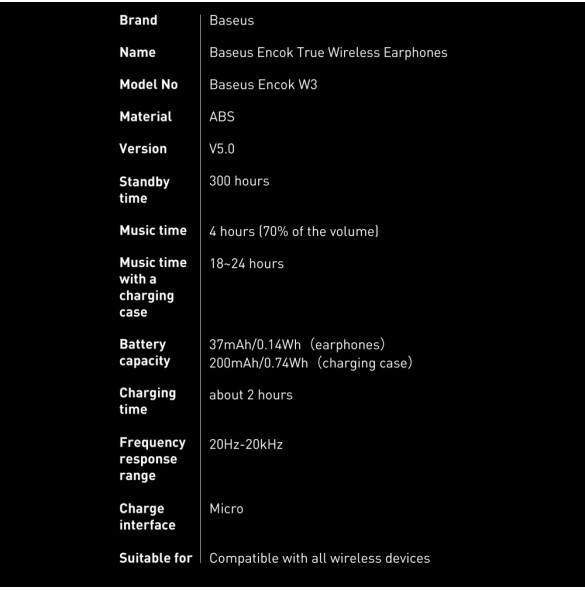Click the Micro charge interface value
585x590 pixels.
(x=226, y=509)
